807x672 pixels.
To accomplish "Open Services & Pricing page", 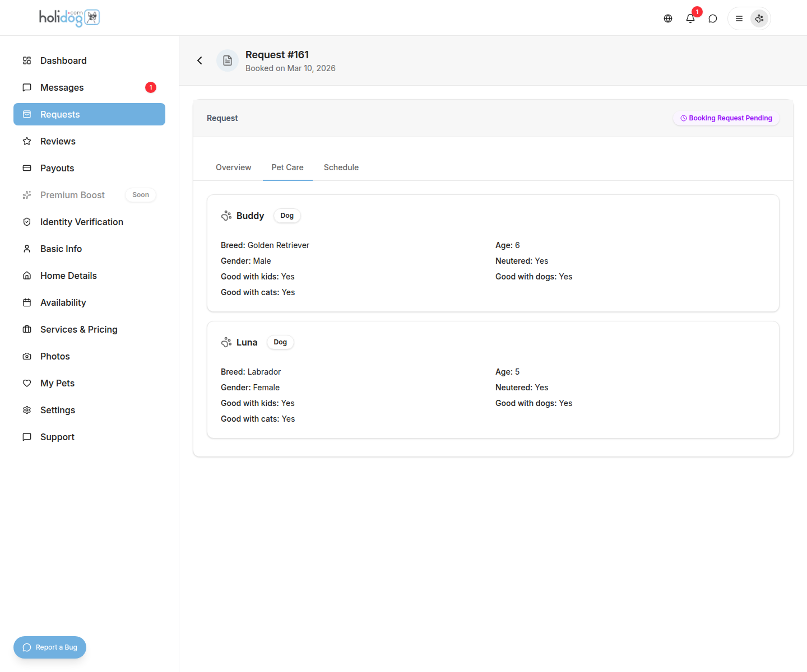I will [79, 329].
